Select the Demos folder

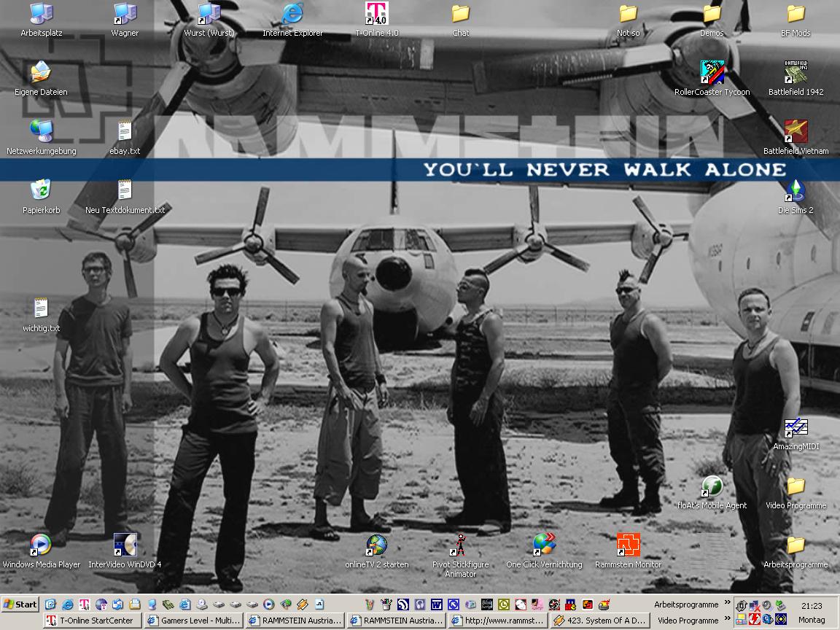[712, 20]
